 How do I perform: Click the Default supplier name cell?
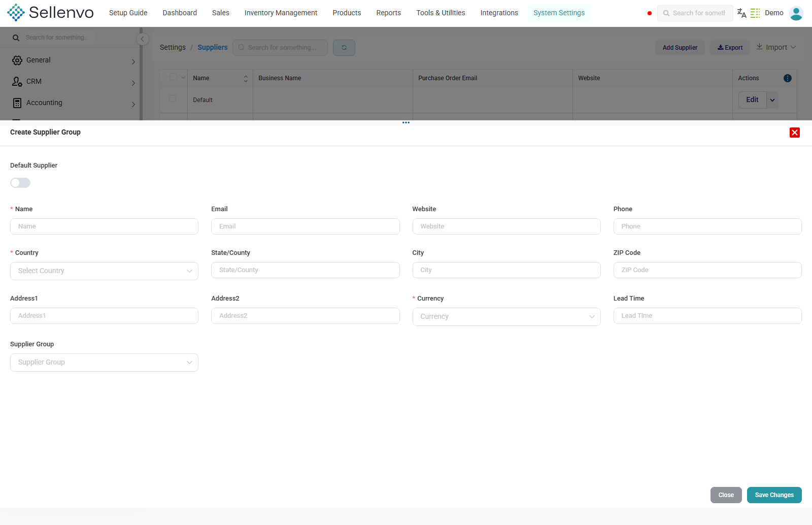coord(220,100)
